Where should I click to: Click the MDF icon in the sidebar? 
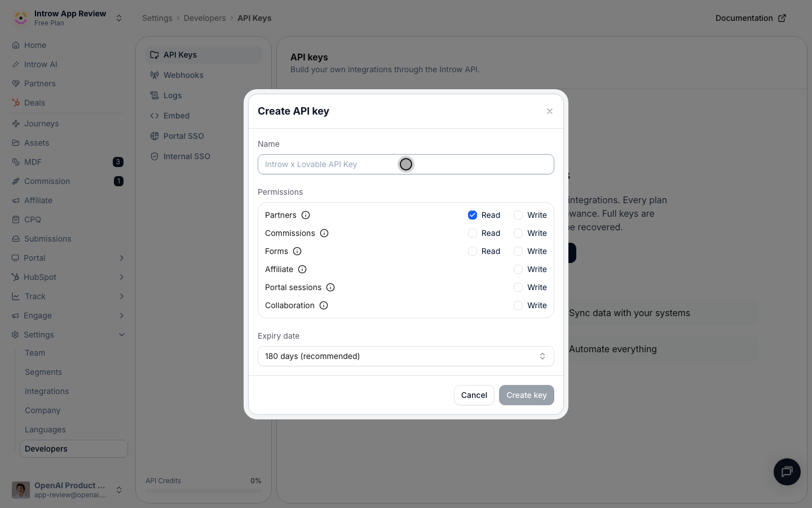pos(16,162)
